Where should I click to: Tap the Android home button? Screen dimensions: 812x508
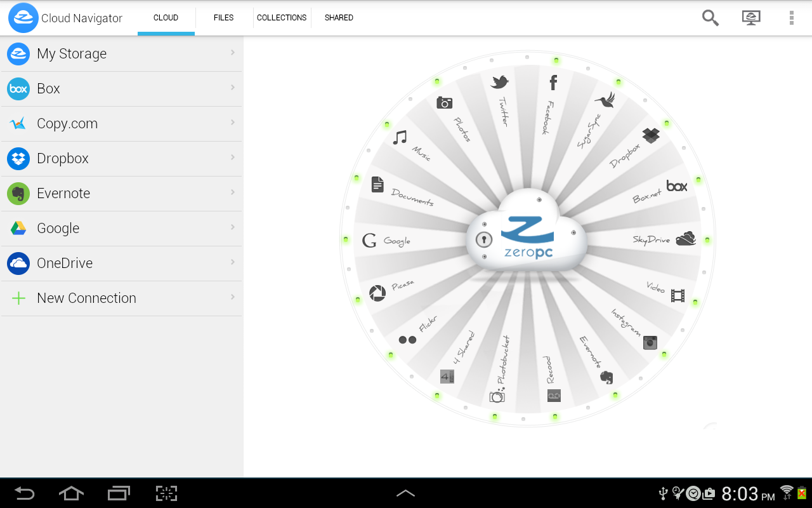pyautogui.click(x=71, y=493)
